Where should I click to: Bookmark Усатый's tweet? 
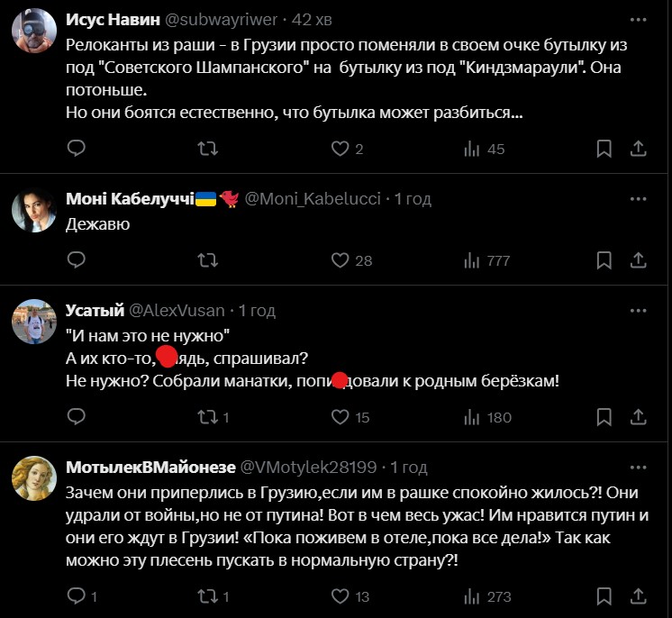604,417
